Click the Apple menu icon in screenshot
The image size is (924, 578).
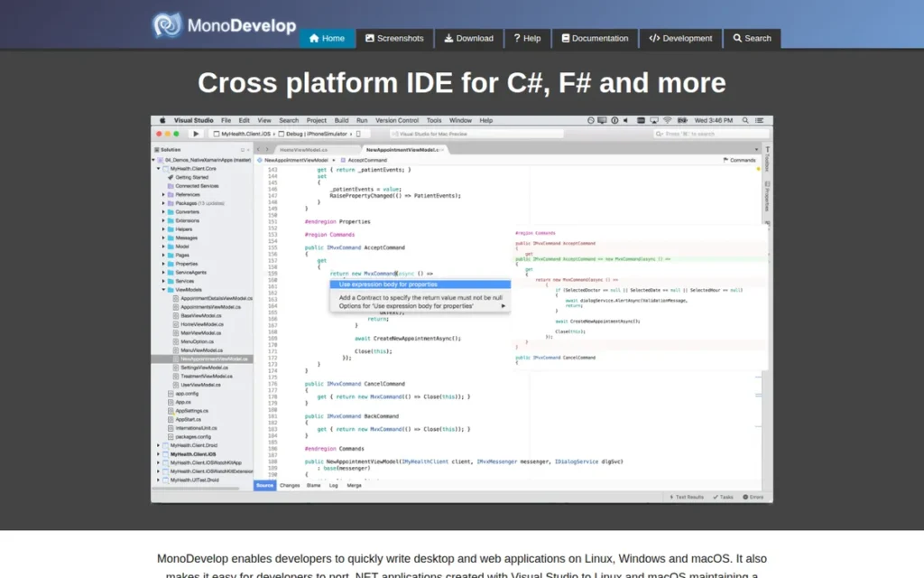coord(162,120)
